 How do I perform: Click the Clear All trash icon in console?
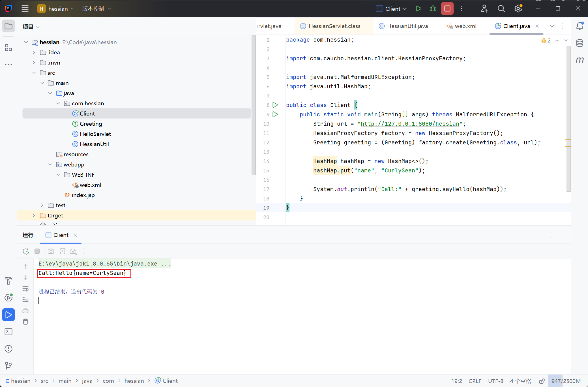(x=25, y=322)
